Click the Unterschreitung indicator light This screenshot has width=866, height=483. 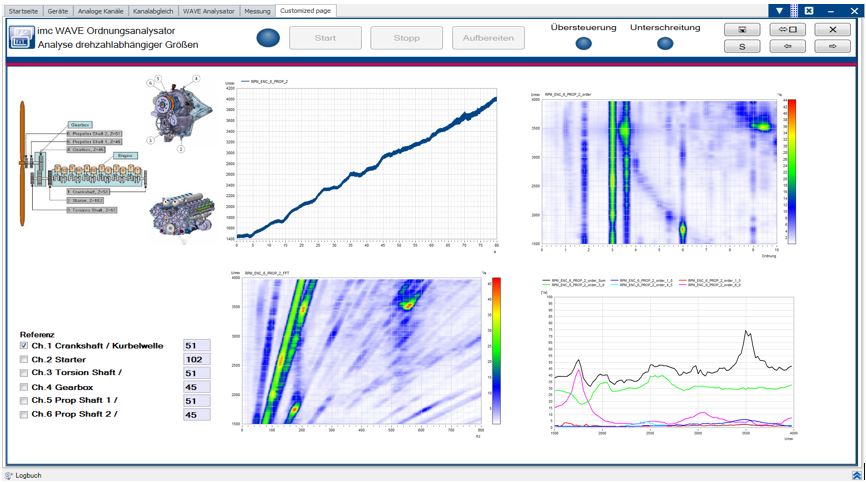coord(665,44)
